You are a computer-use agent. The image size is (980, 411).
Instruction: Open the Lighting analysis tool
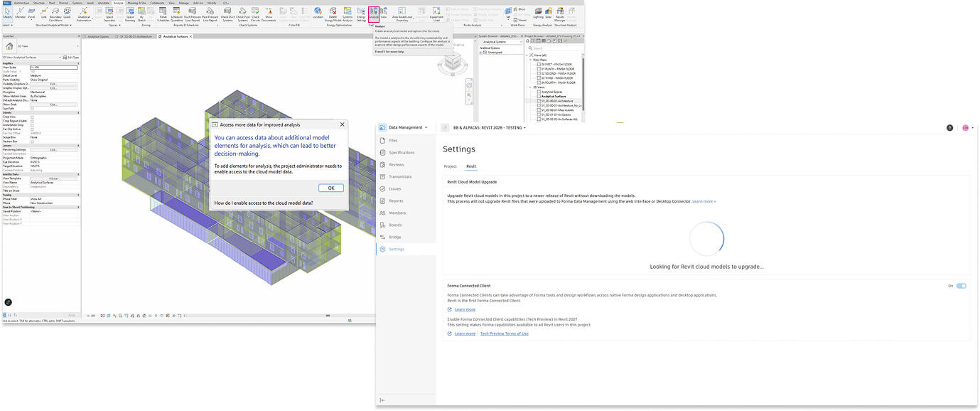(x=538, y=13)
